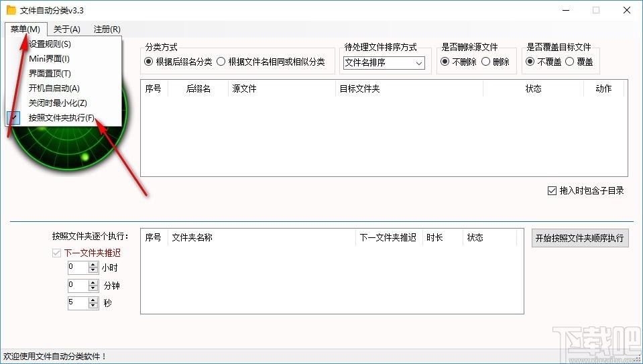Click the 源文件 column header
Viewport: 643px width, 364px height.
[282, 88]
